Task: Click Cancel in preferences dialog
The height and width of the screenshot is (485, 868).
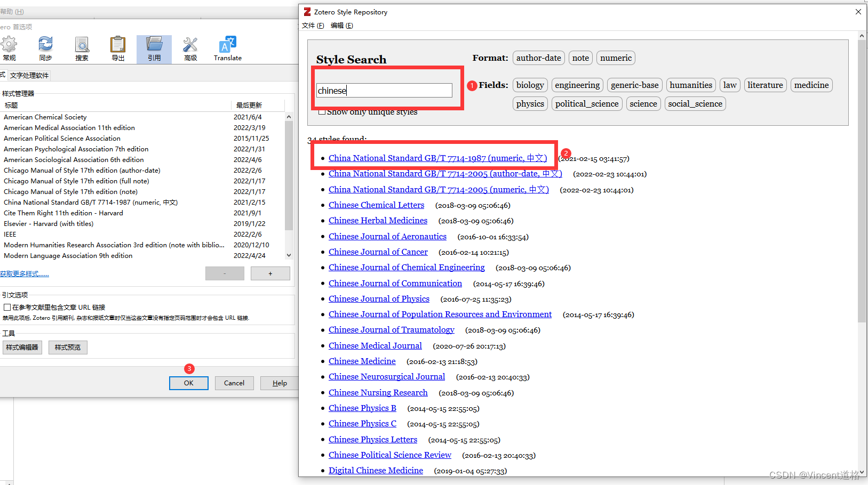Action: tap(234, 383)
